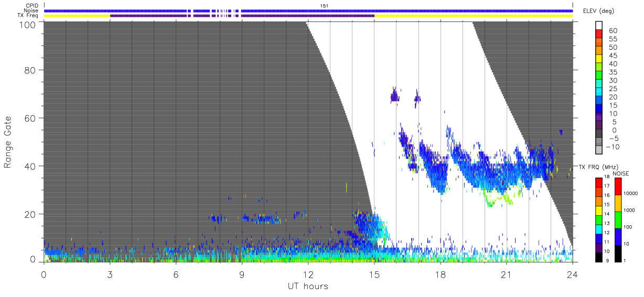Click the yellow-green echo patch near gate 26 after 20 UT
Image resolution: width=644 pixels, height=297 pixels.
[499, 198]
